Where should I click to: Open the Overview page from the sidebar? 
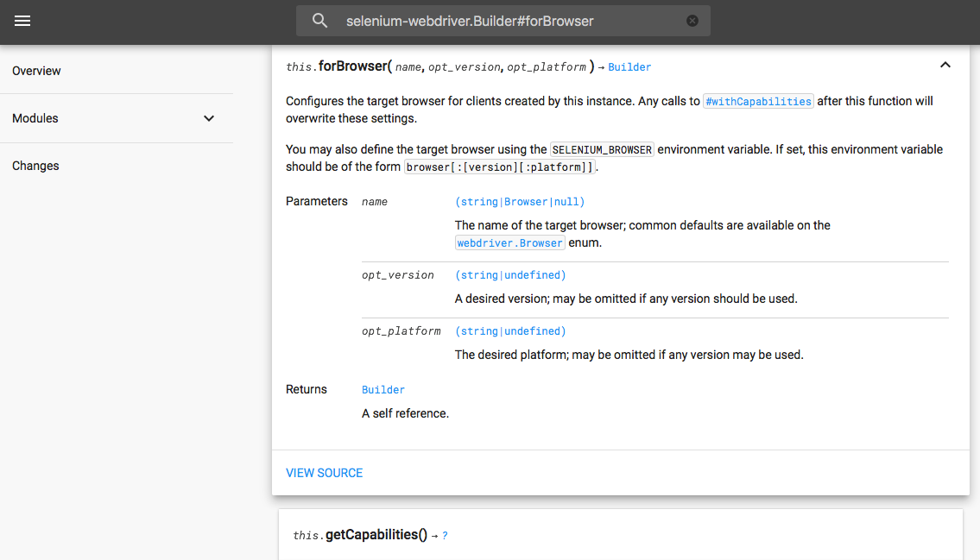coord(36,71)
